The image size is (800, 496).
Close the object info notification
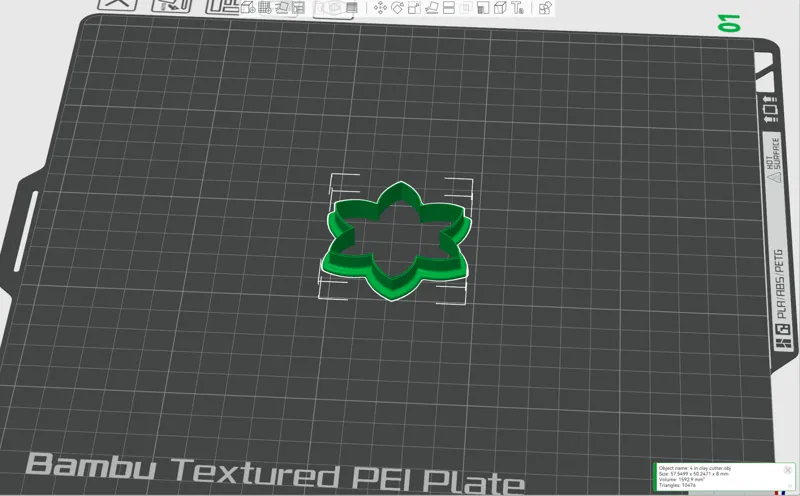coord(788,470)
